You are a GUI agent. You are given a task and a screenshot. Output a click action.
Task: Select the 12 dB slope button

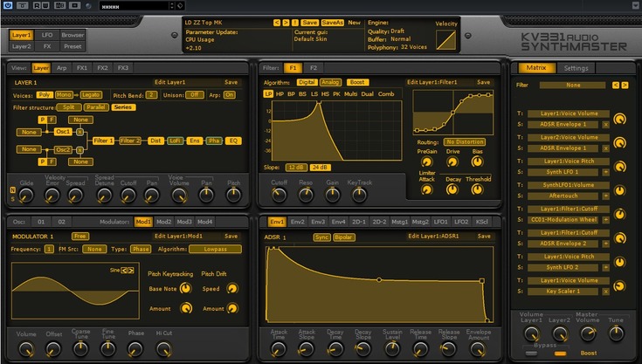(296, 168)
